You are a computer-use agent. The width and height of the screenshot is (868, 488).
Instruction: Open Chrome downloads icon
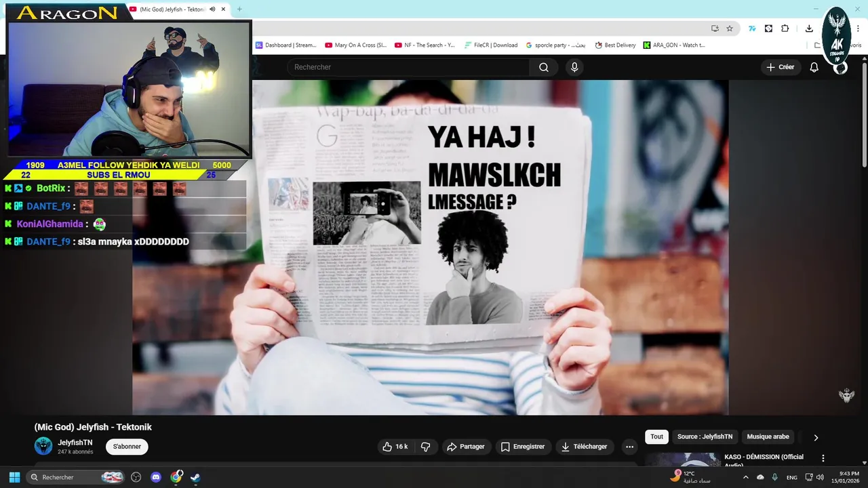point(809,28)
